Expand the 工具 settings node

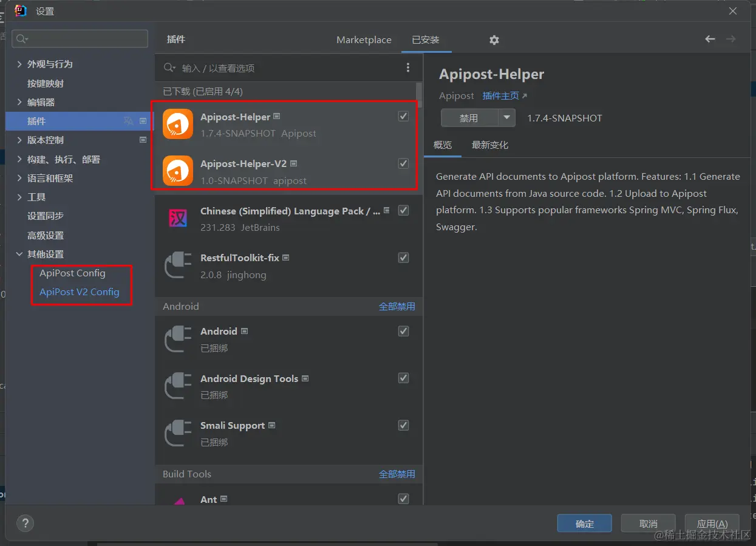click(19, 197)
